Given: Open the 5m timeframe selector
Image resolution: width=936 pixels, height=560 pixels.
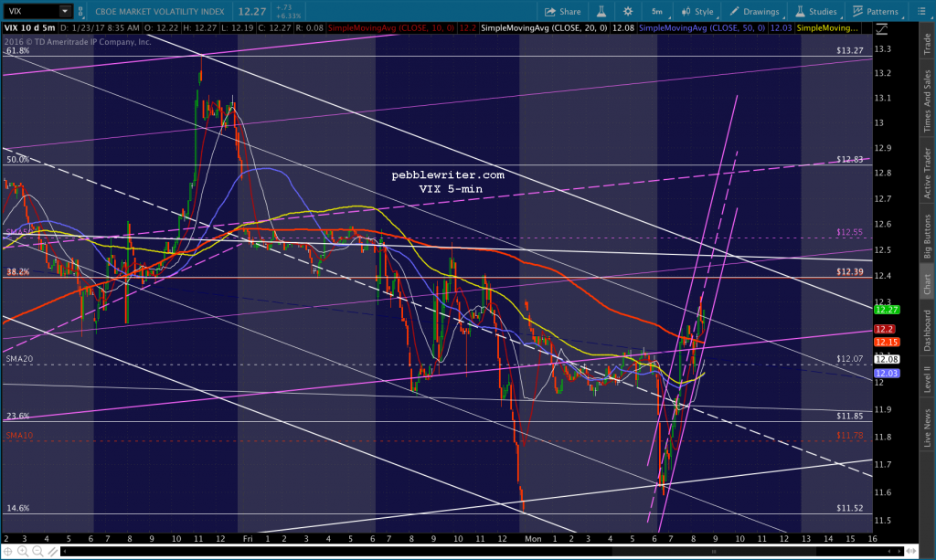Looking at the screenshot, I should (x=657, y=11).
